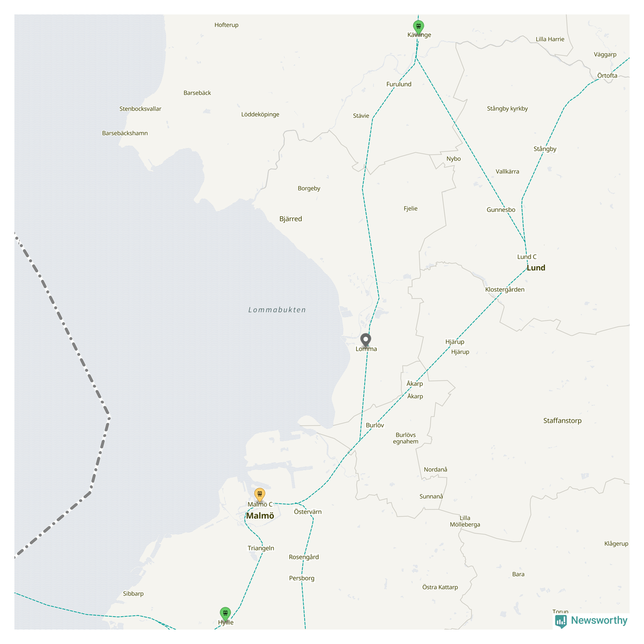Click the Bjärred town label
Viewport: 644px width, 644px height.
point(291,219)
